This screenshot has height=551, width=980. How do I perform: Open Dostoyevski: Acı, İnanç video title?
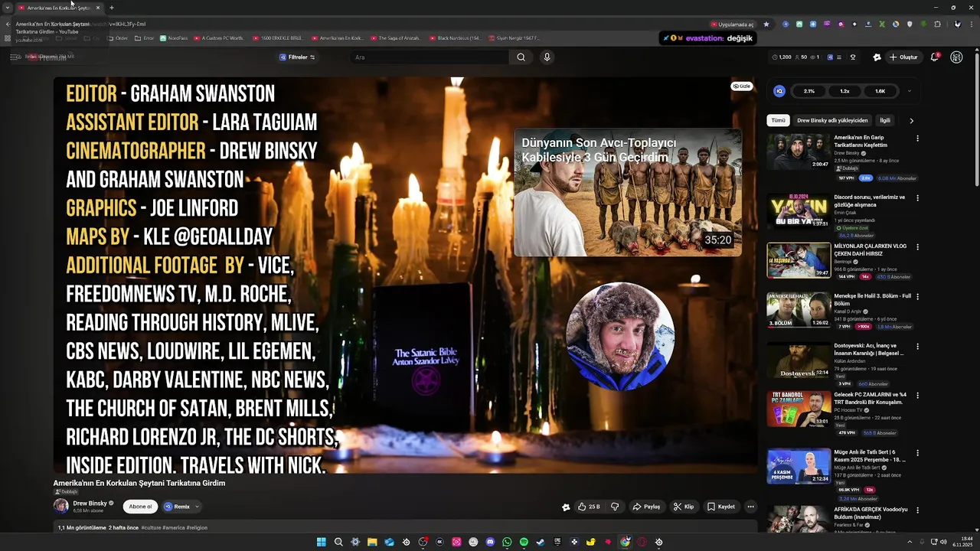point(869,349)
